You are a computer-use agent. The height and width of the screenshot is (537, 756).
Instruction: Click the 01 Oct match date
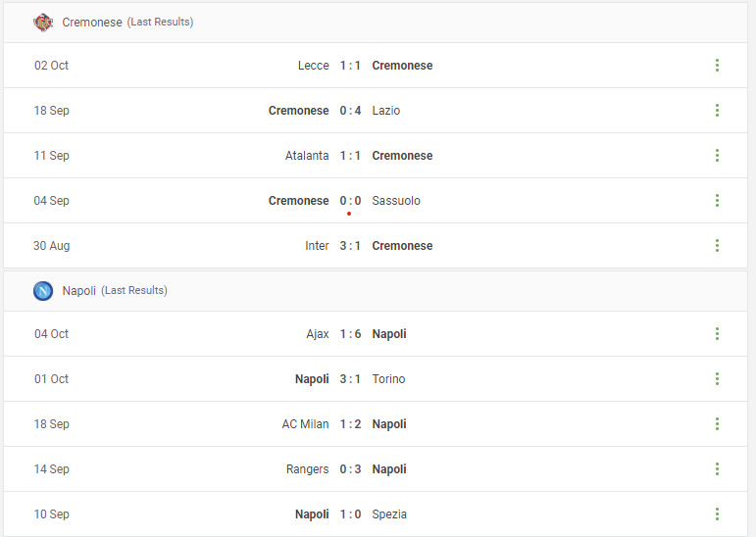[x=51, y=379]
